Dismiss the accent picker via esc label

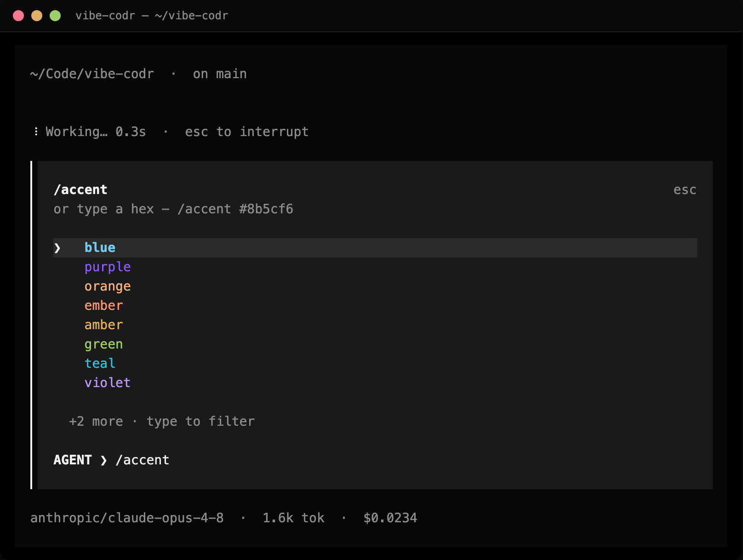point(685,190)
